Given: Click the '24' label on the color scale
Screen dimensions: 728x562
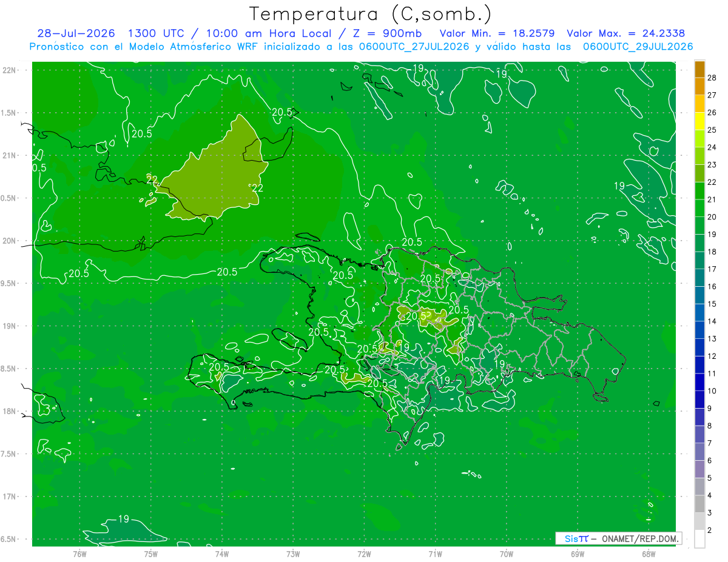Looking at the screenshot, I should 713,147.
